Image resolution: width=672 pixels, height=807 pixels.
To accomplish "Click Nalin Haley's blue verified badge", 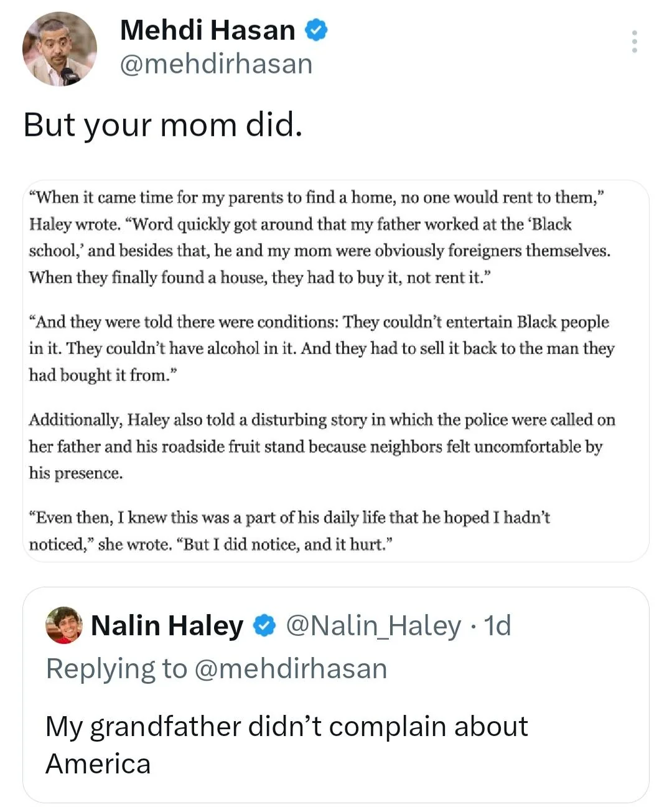I will click(x=265, y=625).
